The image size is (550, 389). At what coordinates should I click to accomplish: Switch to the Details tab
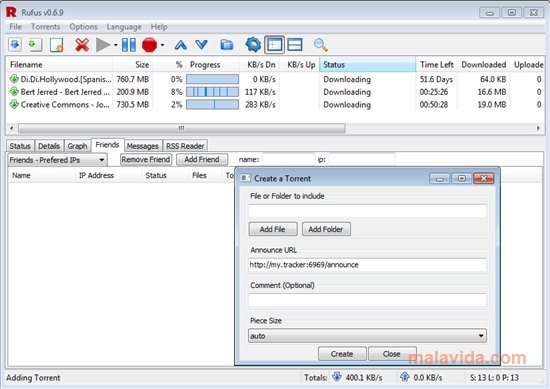coord(49,146)
